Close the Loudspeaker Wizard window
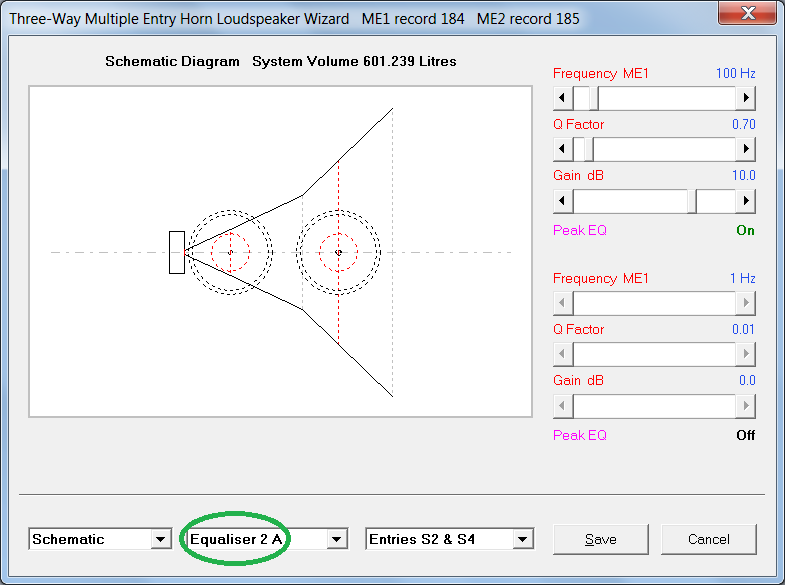Viewport: 785px width, 585px height. (x=748, y=13)
